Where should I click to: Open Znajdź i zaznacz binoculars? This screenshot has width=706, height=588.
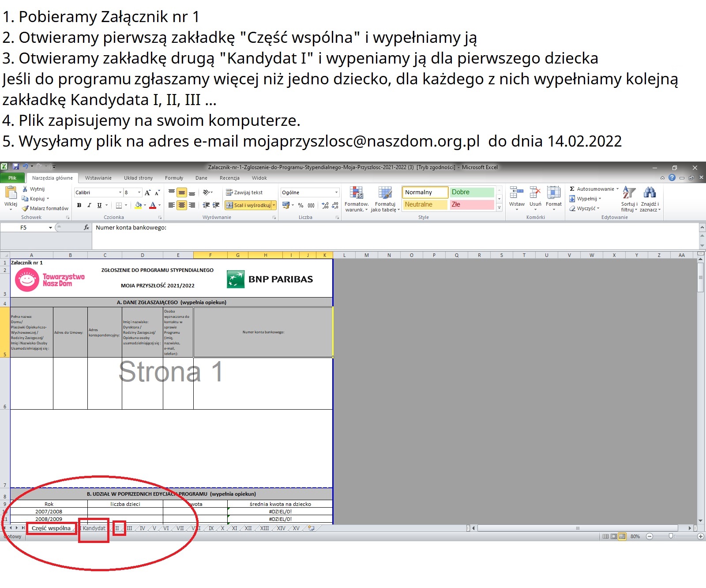pos(650,199)
